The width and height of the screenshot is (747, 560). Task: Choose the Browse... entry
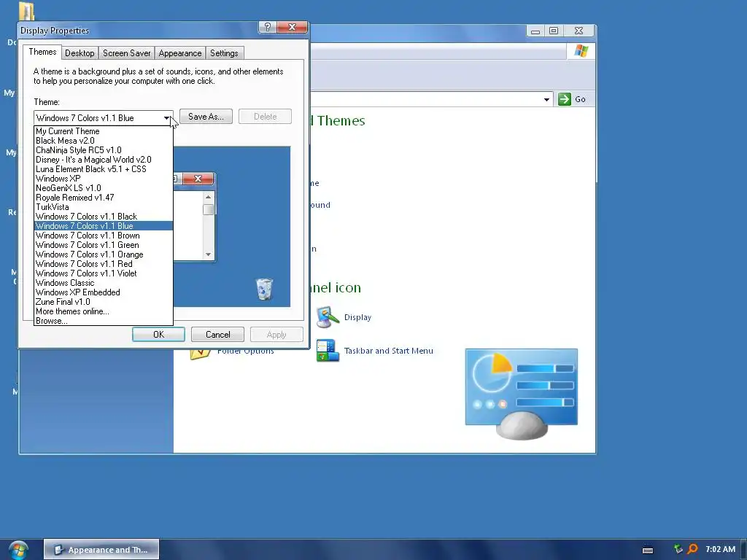[x=104, y=321]
